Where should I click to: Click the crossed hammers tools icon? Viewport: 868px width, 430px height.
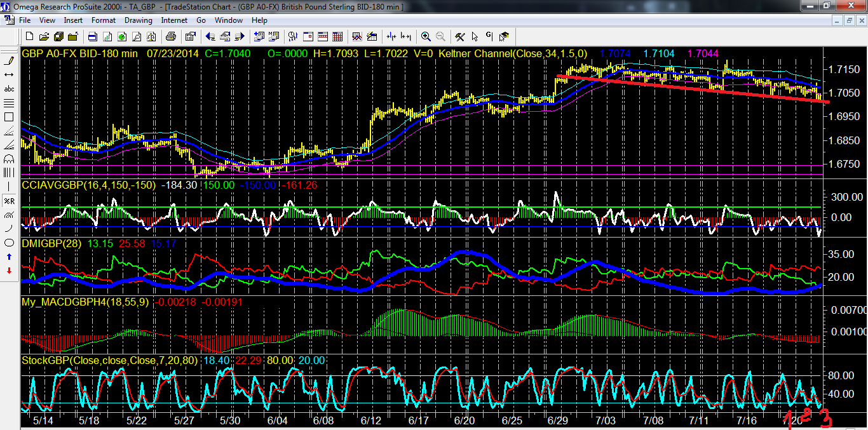[459, 36]
